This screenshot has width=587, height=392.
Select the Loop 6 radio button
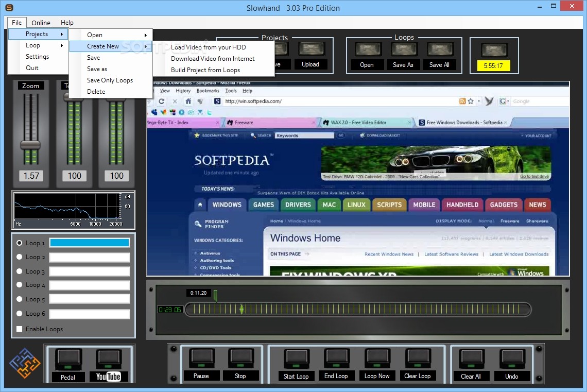click(x=20, y=313)
